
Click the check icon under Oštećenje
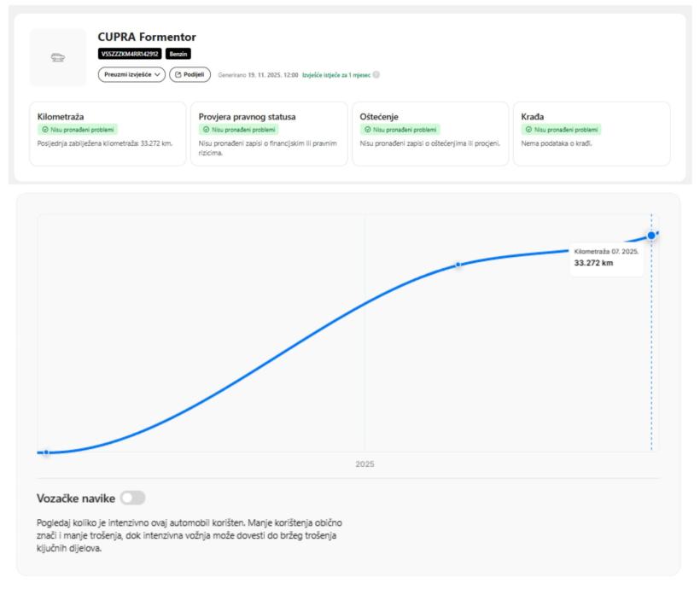[x=366, y=130]
